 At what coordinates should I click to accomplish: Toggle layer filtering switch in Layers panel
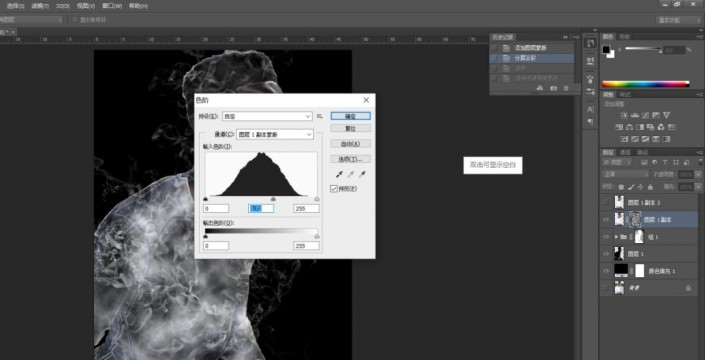click(700, 161)
